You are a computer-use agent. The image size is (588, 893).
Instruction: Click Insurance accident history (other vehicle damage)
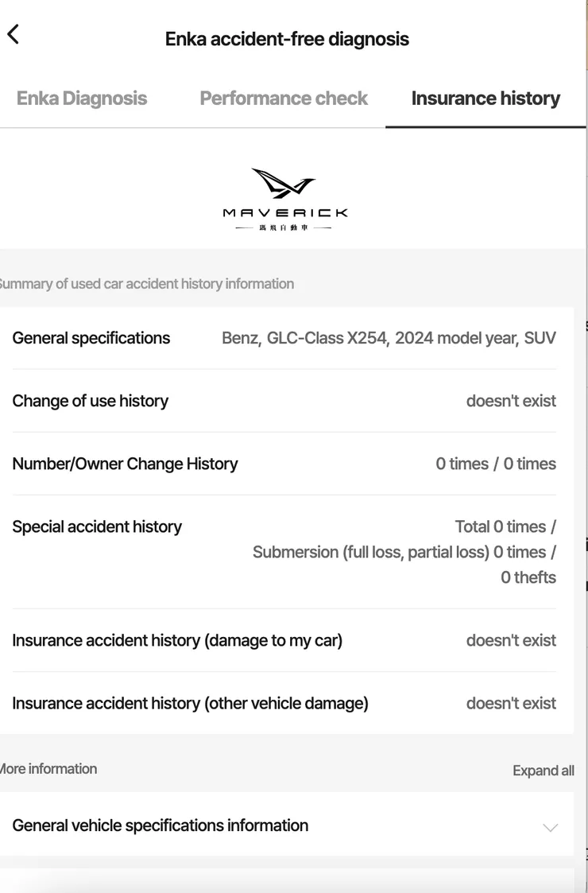(x=191, y=703)
